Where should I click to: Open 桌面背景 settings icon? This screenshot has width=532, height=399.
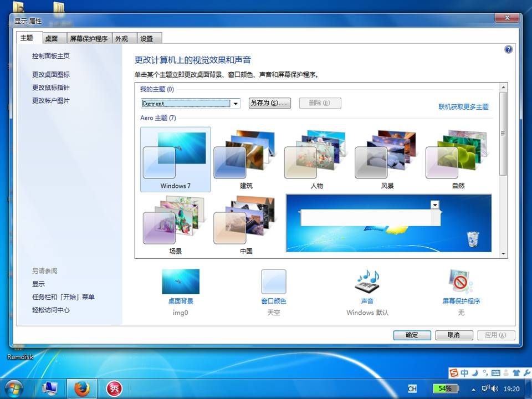click(x=181, y=282)
